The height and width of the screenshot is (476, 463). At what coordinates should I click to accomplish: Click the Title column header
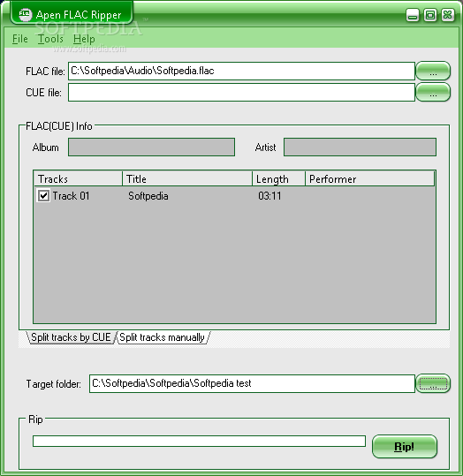point(187,178)
